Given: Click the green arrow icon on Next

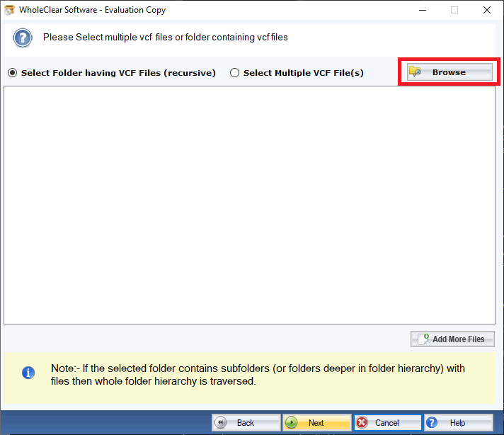Looking at the screenshot, I should (x=291, y=423).
